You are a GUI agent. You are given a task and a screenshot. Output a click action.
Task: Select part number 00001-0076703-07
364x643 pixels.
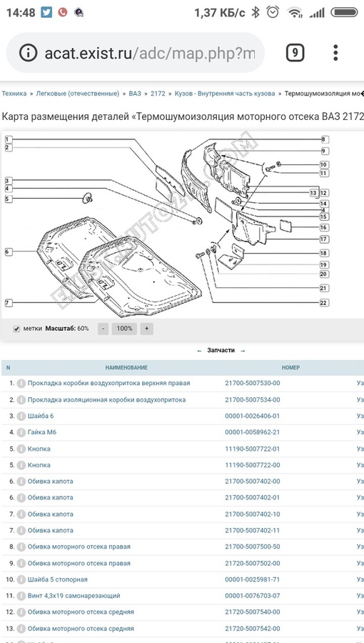(253, 595)
